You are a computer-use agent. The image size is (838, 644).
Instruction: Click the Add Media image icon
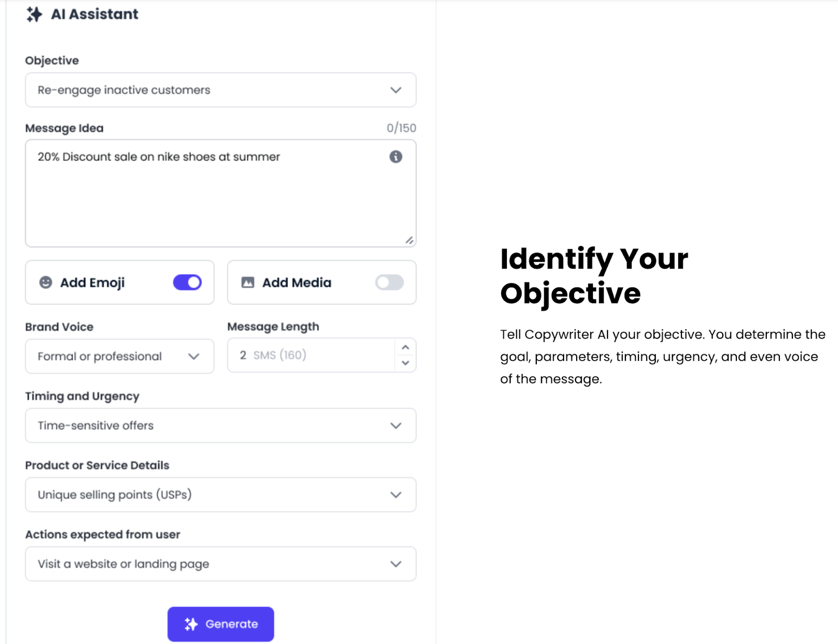pyautogui.click(x=248, y=282)
